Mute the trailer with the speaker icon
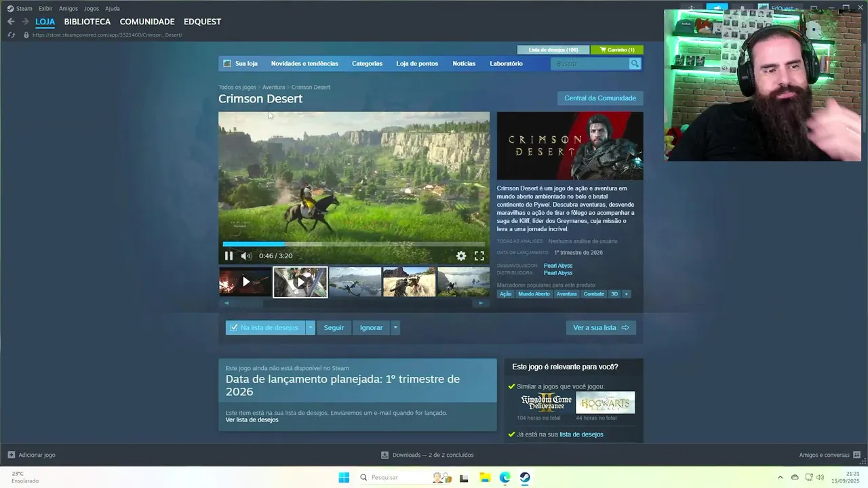The width and height of the screenshot is (868, 488). [x=245, y=256]
